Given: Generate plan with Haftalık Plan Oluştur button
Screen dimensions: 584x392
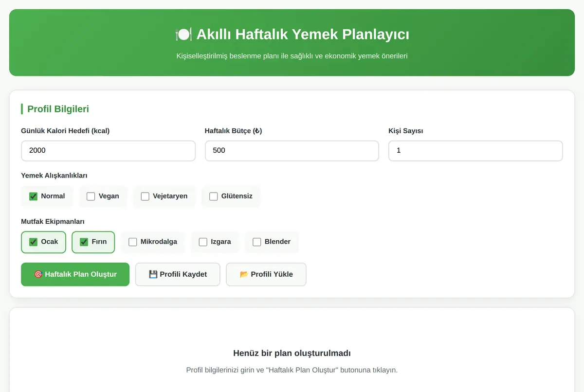Looking at the screenshot, I should (x=75, y=274).
